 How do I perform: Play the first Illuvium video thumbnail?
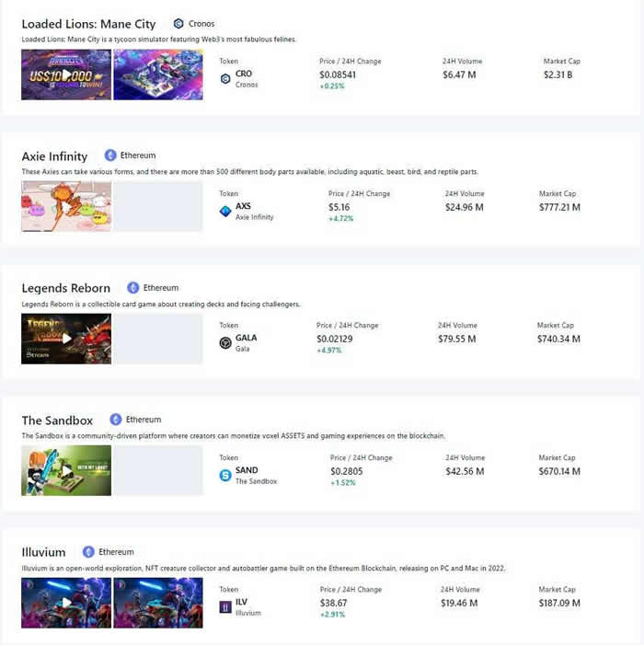pos(66,603)
